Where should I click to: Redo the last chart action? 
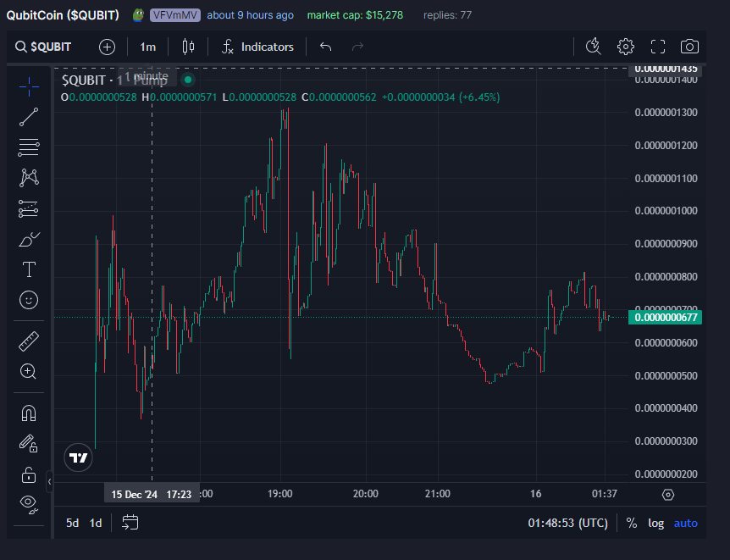(357, 47)
